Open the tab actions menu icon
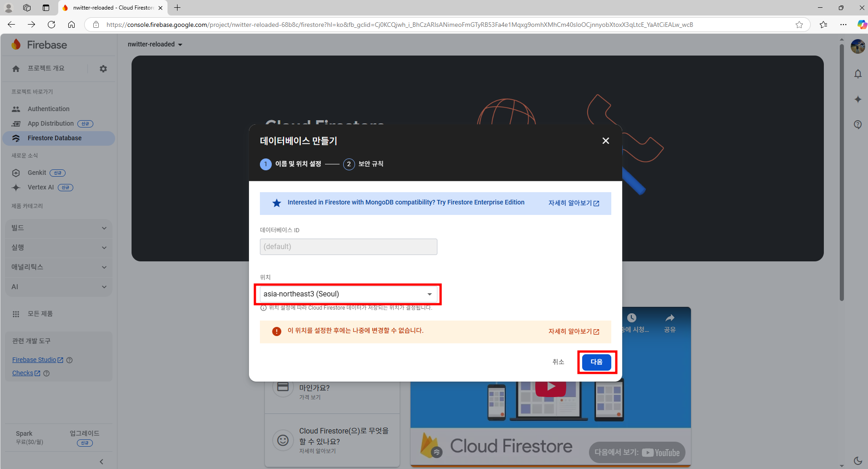The height and width of the screenshot is (469, 868). click(46, 8)
